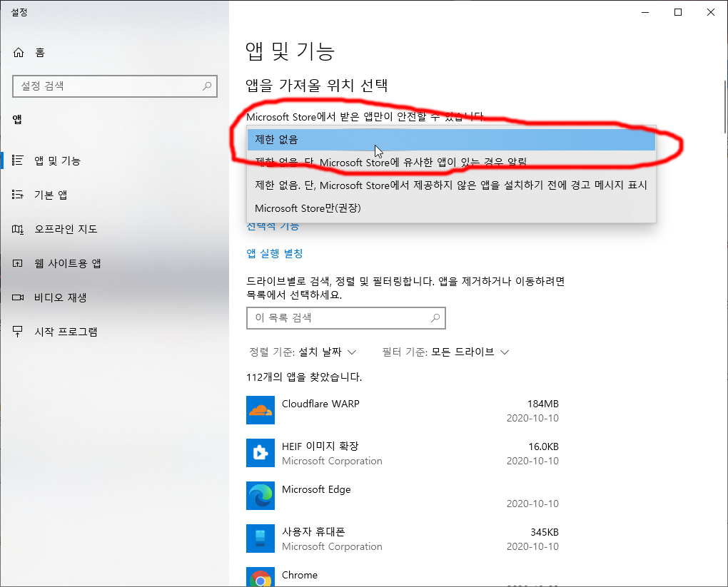Image resolution: width=728 pixels, height=587 pixels.
Task: Click the Cloudflare WARP app icon
Action: (x=260, y=410)
